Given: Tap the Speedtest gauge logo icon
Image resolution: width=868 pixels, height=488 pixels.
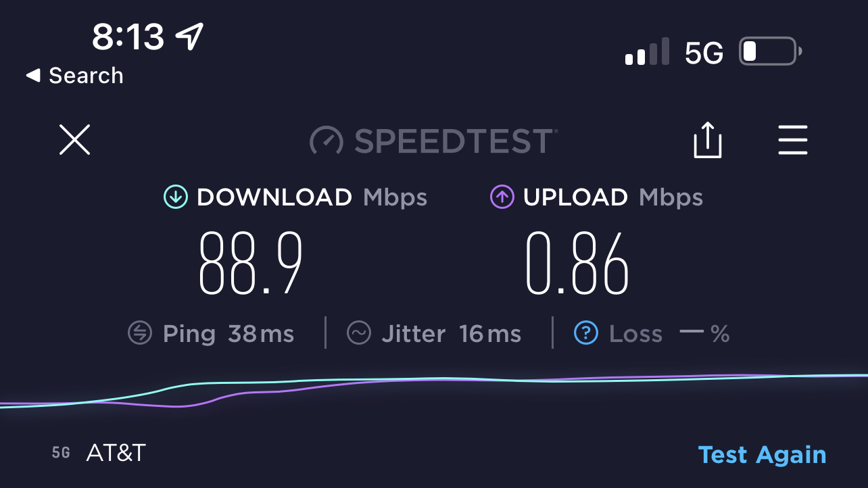Looking at the screenshot, I should click(327, 141).
